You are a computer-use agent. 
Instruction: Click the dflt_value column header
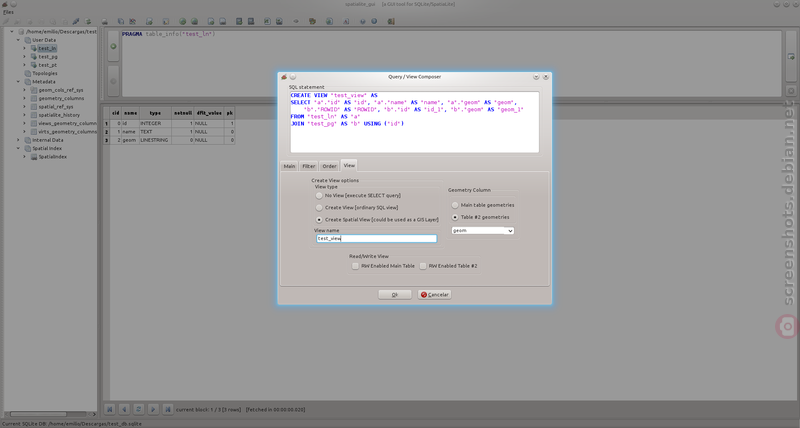coord(209,113)
